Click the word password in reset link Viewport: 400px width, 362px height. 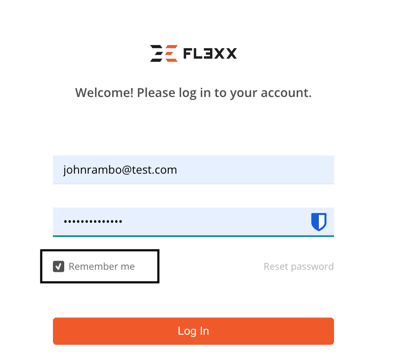coord(312,267)
